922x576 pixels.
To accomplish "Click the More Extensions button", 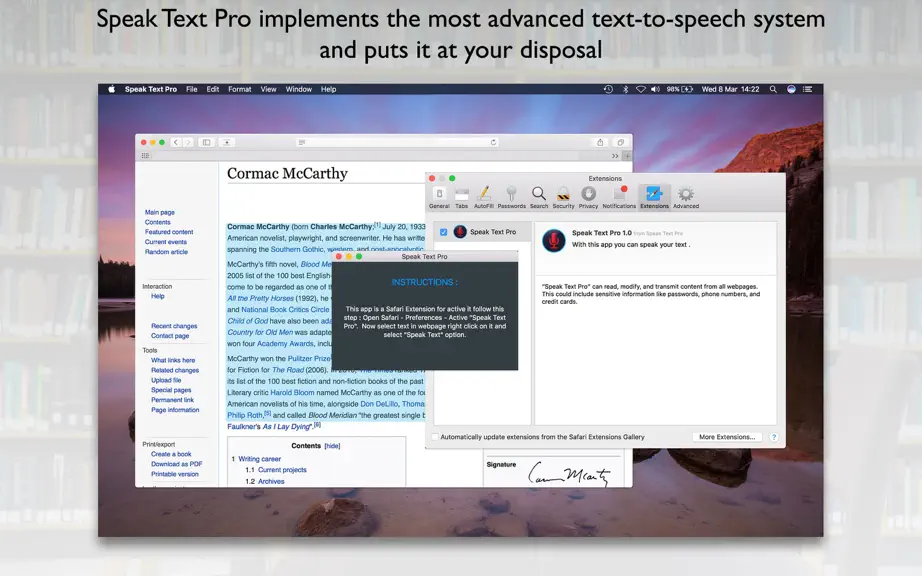I will (727, 437).
